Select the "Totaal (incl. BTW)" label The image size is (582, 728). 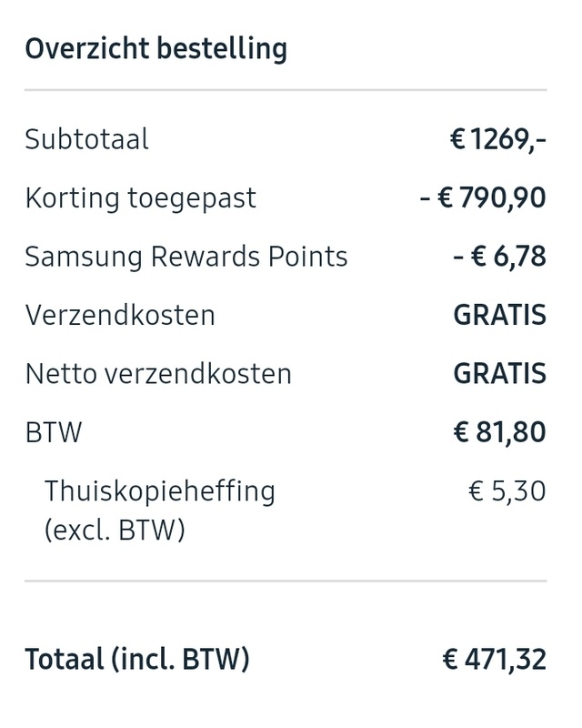click(136, 658)
